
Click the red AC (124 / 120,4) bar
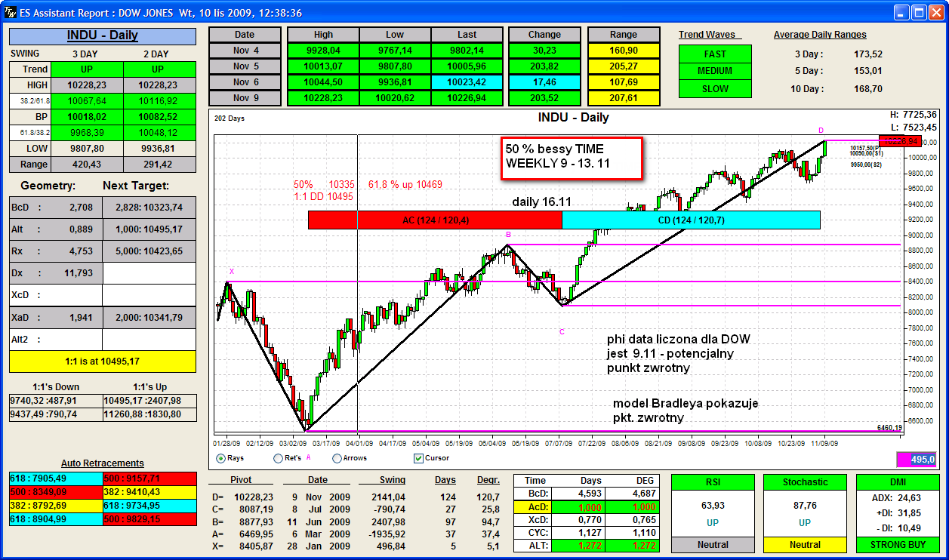point(435,220)
